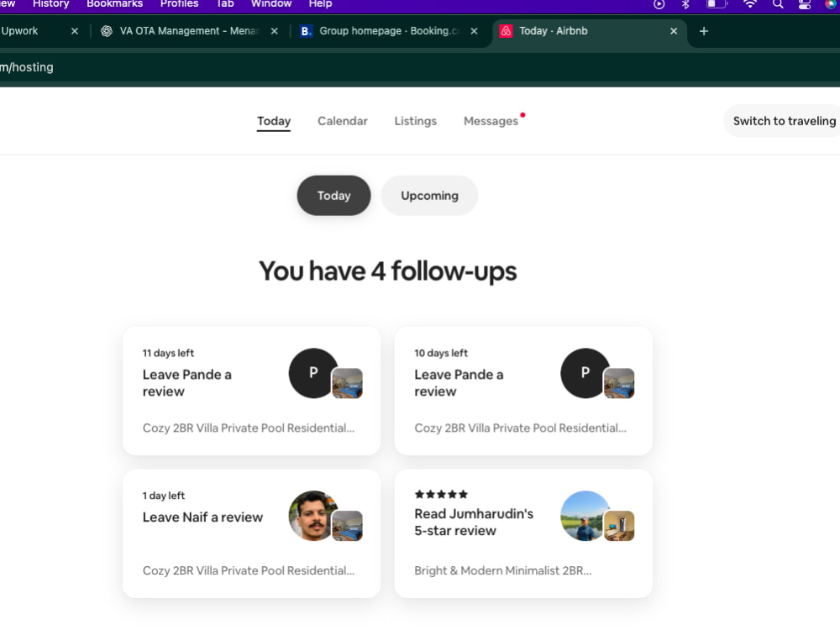This screenshot has width=840, height=630.
Task: Open Spotlight search magnifier icon
Action: click(x=778, y=4)
